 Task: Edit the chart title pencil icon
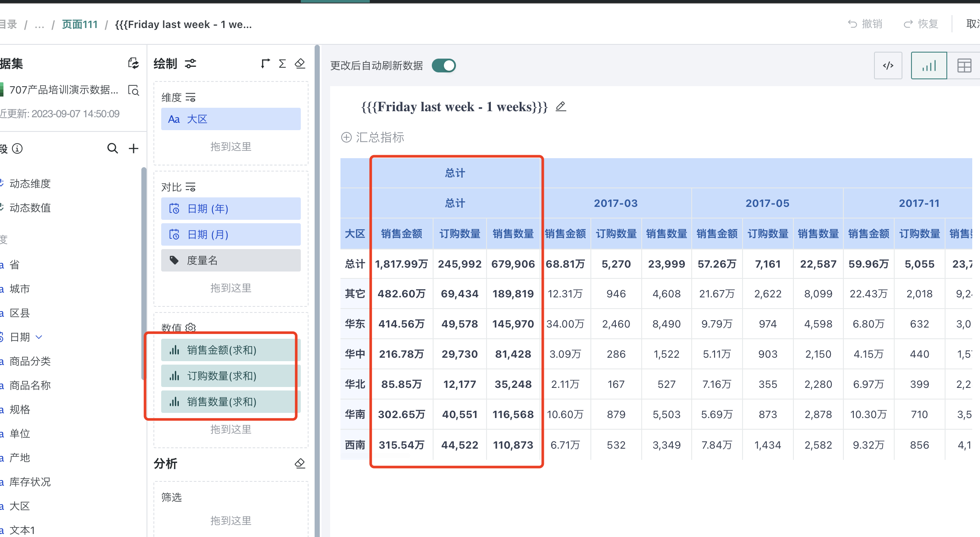coord(560,106)
